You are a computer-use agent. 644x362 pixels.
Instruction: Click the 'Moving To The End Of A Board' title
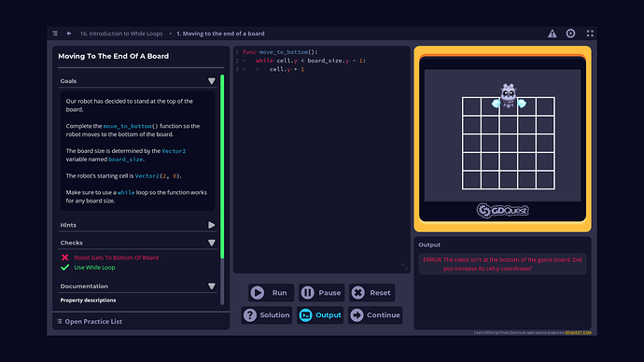point(113,56)
